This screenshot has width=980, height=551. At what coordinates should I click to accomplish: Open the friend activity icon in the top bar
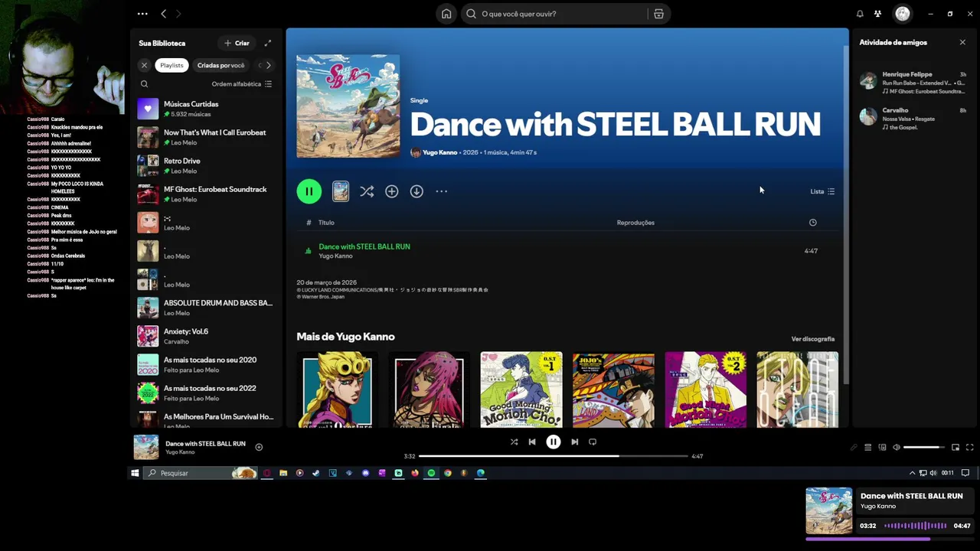[x=877, y=14]
